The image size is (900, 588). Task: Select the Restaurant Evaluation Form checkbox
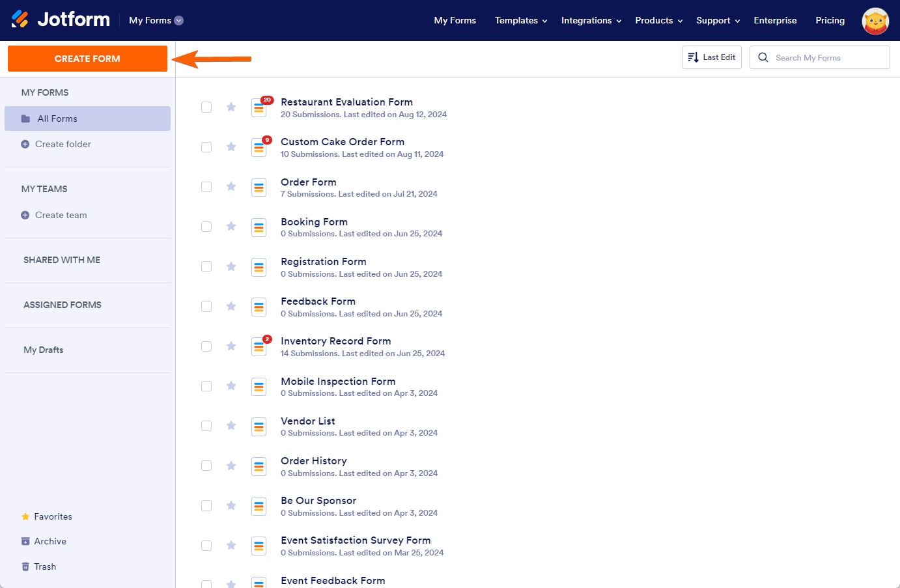(206, 107)
